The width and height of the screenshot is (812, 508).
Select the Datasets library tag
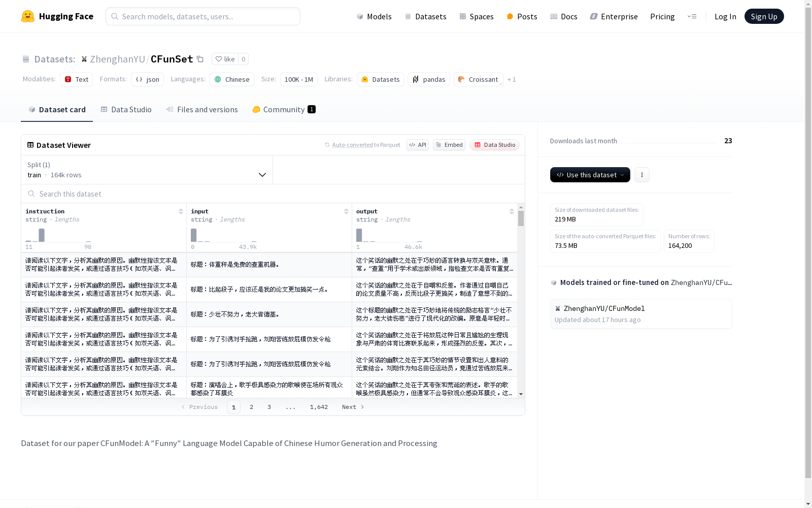point(381,79)
